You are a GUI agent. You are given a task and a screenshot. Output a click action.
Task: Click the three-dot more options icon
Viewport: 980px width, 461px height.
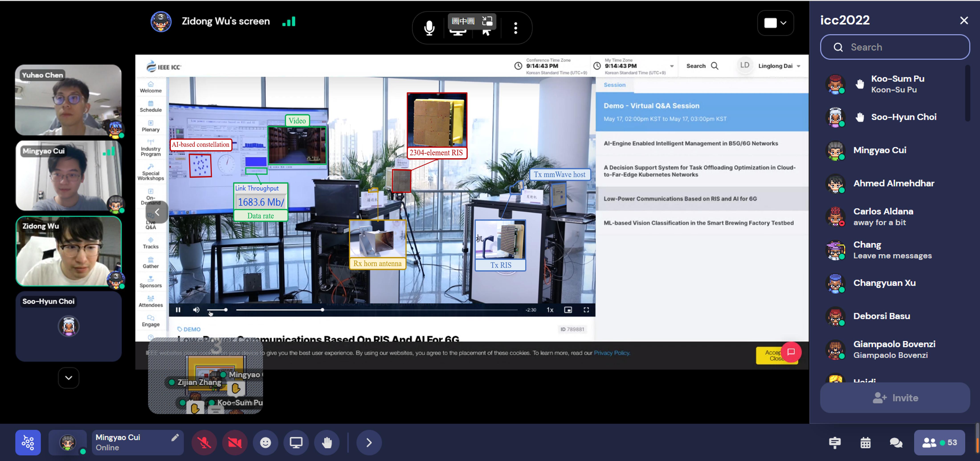[x=515, y=28]
